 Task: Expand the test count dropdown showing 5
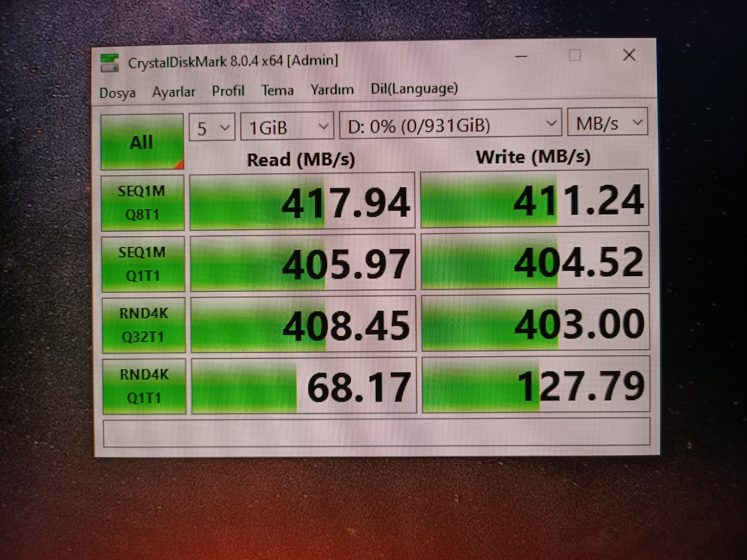click(212, 128)
